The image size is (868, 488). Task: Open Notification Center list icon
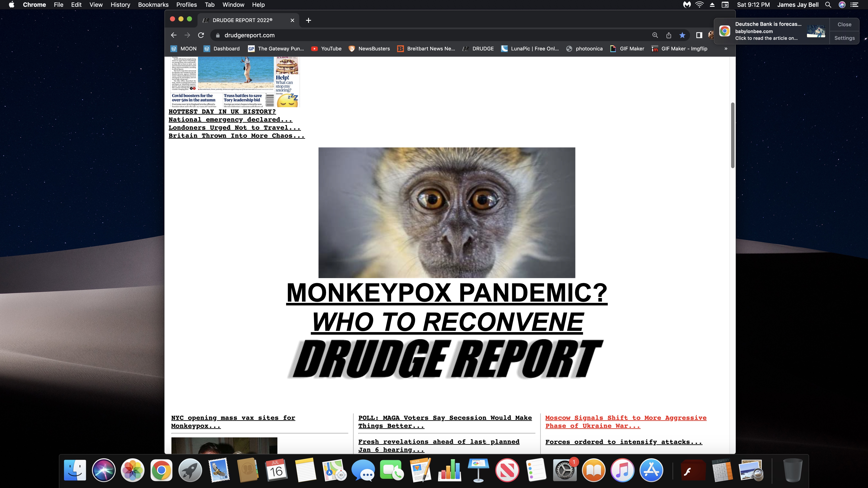(x=854, y=5)
